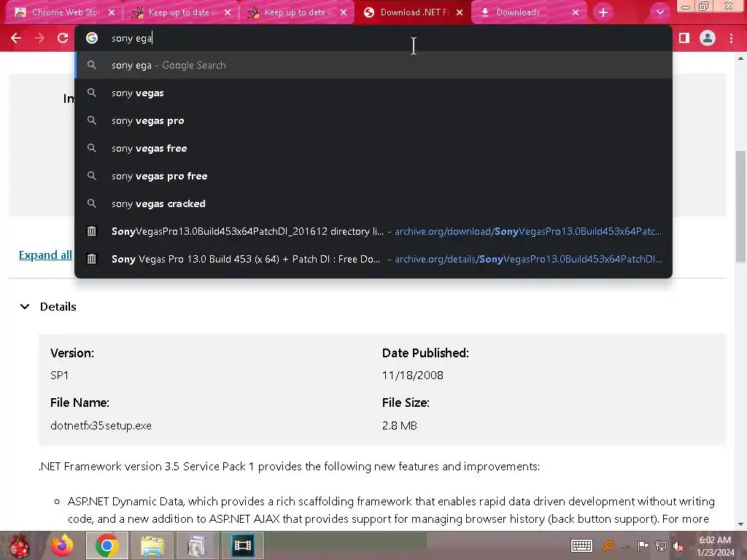The height and width of the screenshot is (560, 747).
Task: Select the 'sony vegas cracked' suggestion
Action: coord(373,203)
